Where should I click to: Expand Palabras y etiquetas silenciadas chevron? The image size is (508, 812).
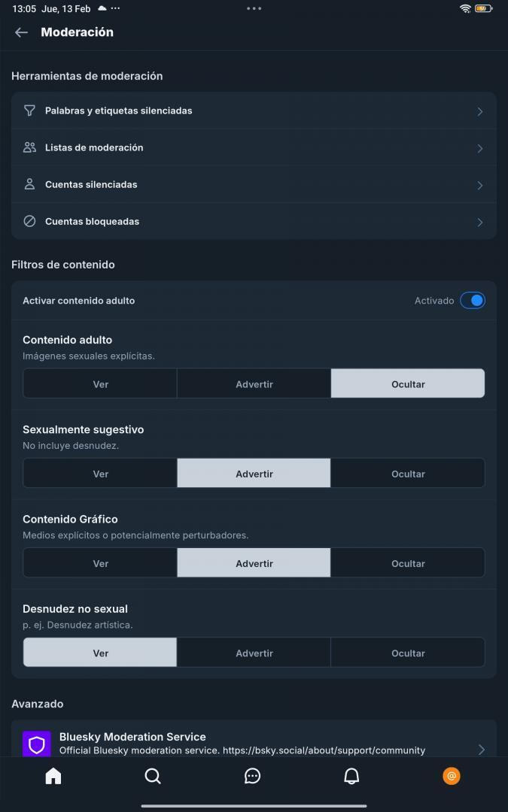coord(479,111)
